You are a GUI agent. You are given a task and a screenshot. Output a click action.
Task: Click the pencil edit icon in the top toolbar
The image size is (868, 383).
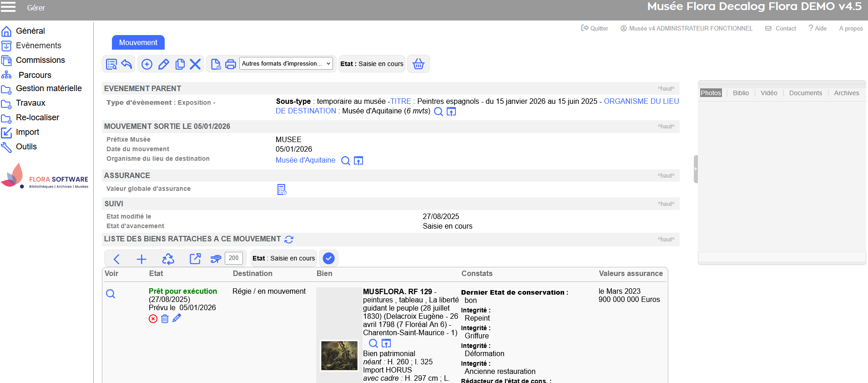(x=163, y=64)
